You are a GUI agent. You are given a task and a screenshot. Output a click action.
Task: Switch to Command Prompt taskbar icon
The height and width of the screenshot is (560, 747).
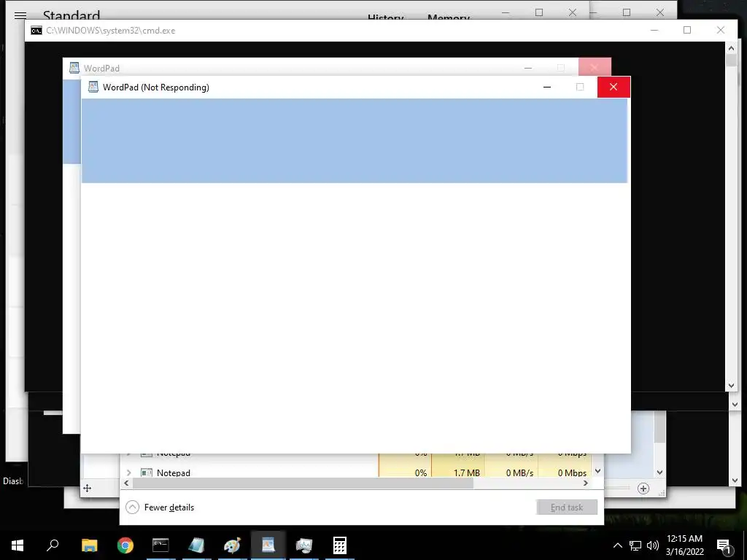pos(160,545)
